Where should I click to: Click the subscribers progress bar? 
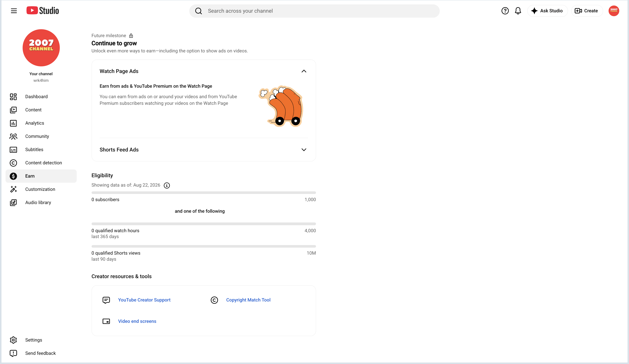coord(204,193)
